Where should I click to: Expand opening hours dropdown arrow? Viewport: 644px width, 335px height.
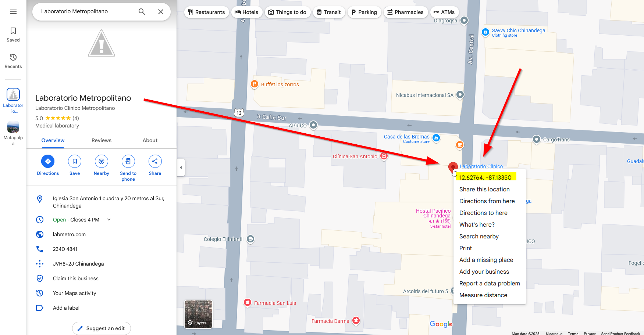tap(109, 220)
